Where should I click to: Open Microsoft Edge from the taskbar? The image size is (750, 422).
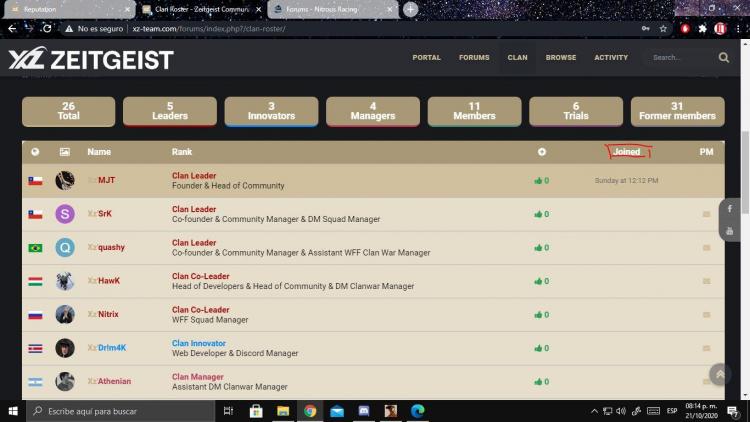tap(417, 411)
